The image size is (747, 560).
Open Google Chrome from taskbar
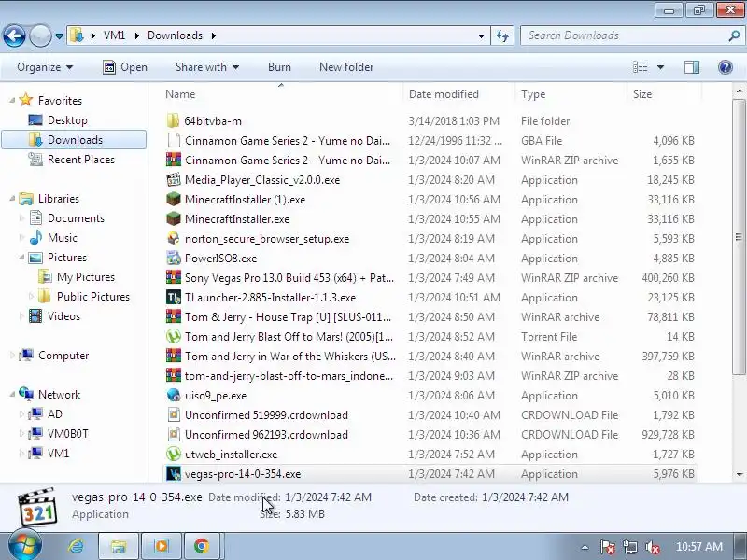tap(201, 546)
